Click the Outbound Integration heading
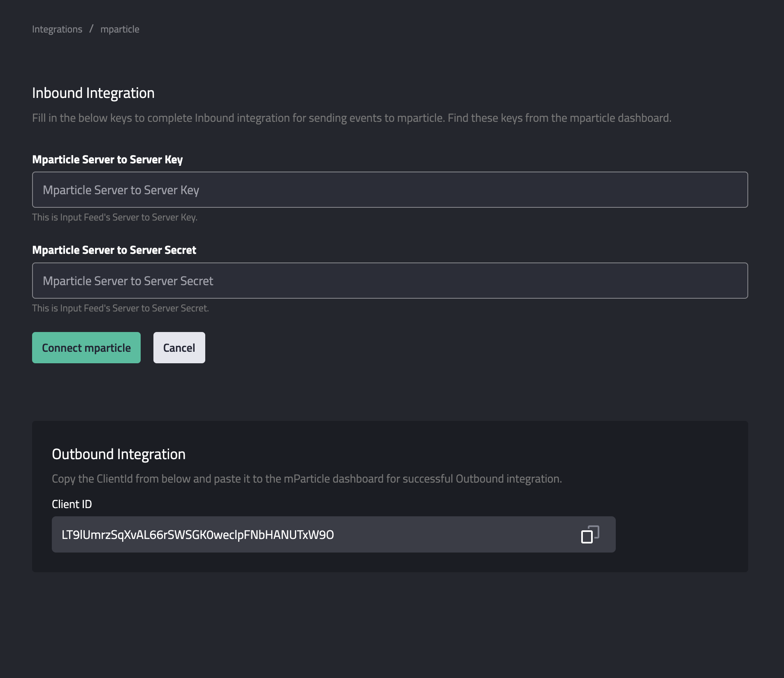 118,454
